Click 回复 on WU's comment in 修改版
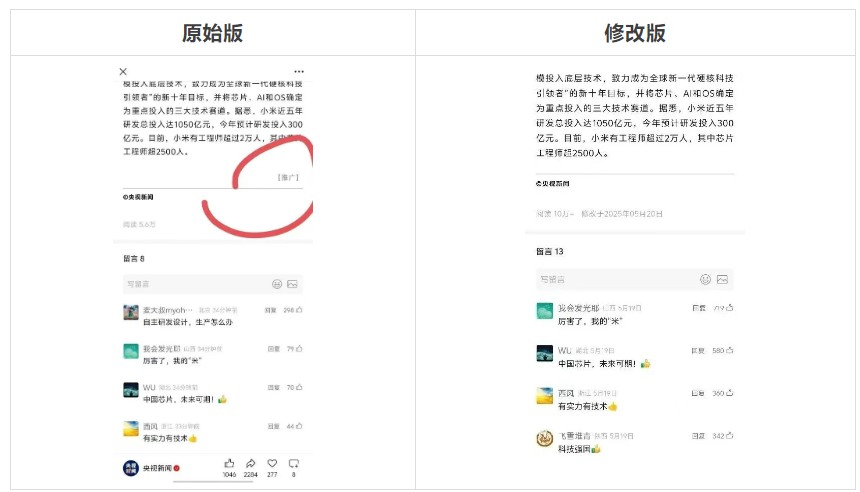 pos(698,350)
